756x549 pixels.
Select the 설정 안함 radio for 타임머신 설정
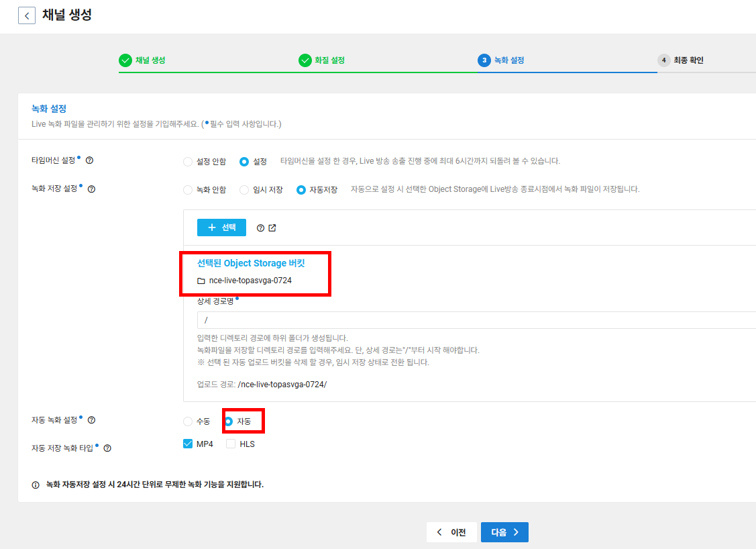[x=188, y=161]
